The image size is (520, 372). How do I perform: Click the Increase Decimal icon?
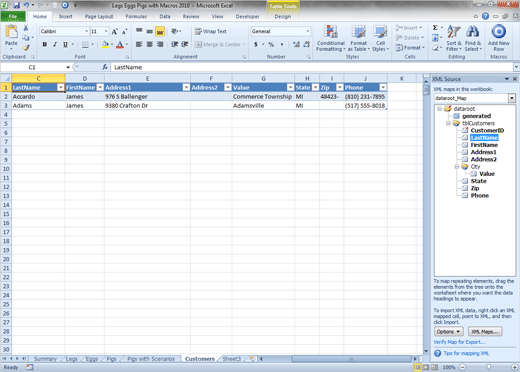[x=296, y=44]
